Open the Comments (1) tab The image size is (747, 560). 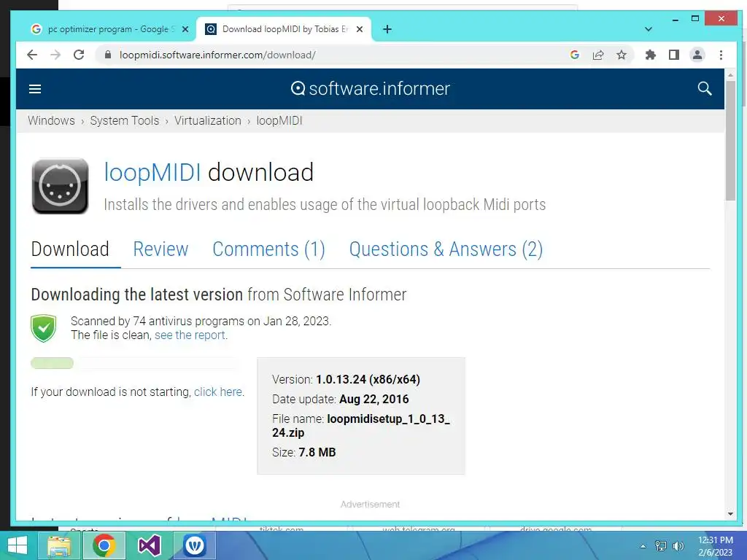[x=268, y=249]
